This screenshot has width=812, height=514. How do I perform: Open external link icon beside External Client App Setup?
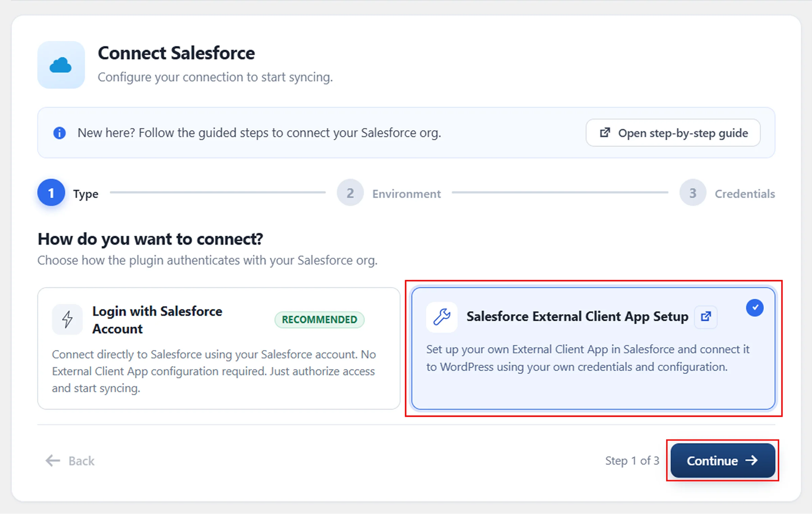tap(706, 317)
